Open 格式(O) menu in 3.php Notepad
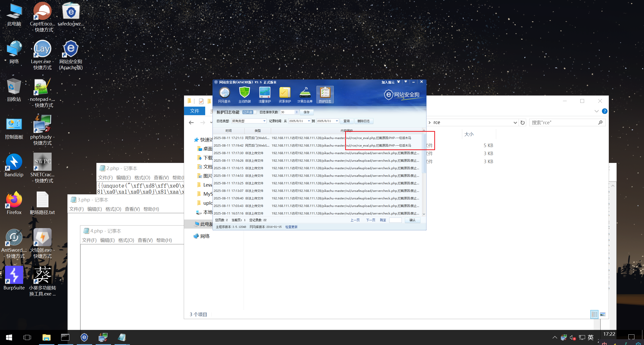 [113, 209]
